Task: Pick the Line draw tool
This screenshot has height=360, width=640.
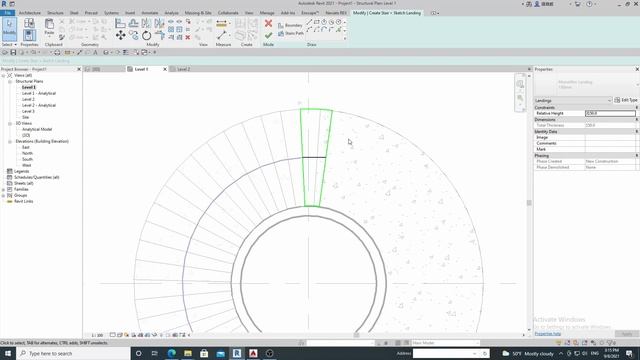Action: 309,22
